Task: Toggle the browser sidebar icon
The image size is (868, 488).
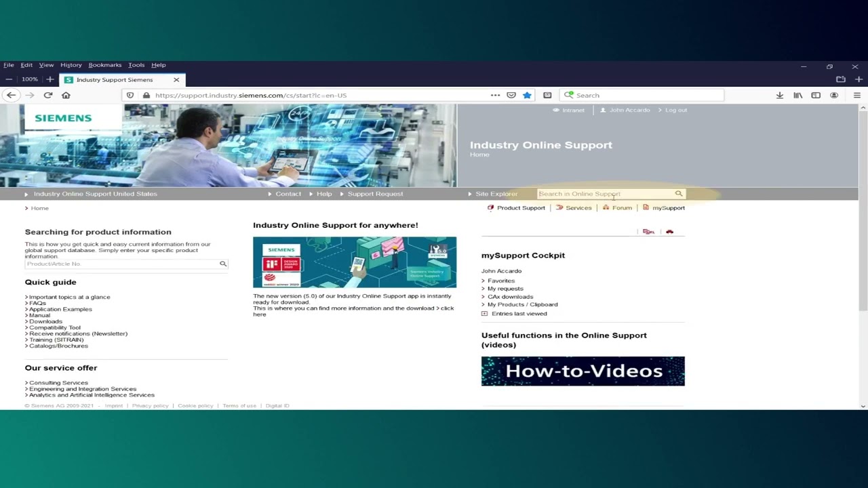Action: [816, 96]
